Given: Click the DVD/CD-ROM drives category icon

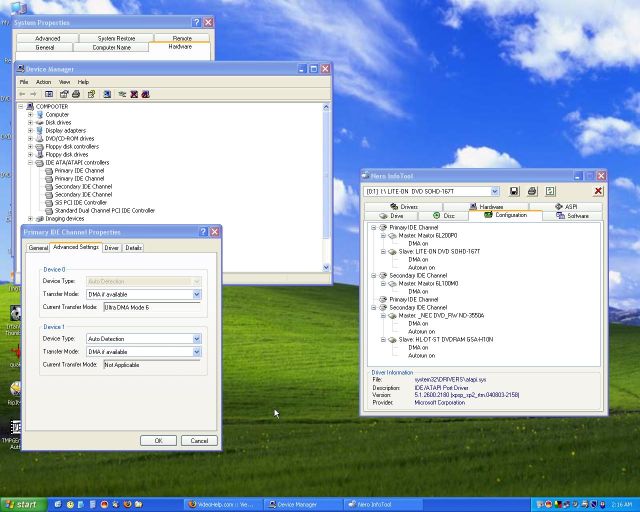Looking at the screenshot, I should pyautogui.click(x=40, y=138).
